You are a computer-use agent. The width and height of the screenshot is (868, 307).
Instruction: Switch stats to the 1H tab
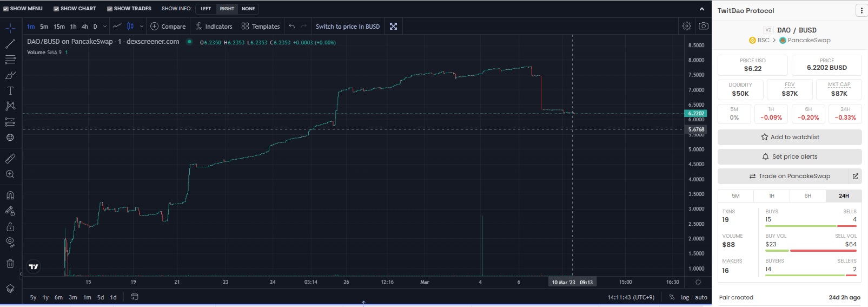coord(772,196)
